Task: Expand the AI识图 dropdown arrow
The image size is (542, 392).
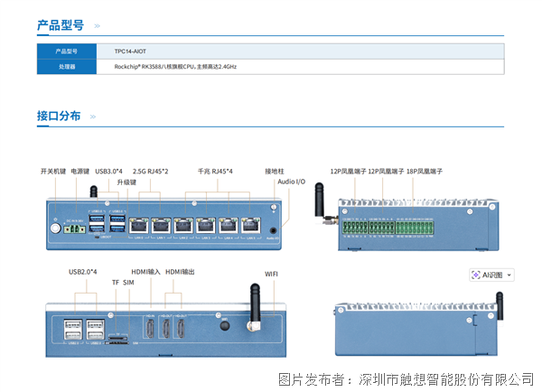Action: click(509, 275)
